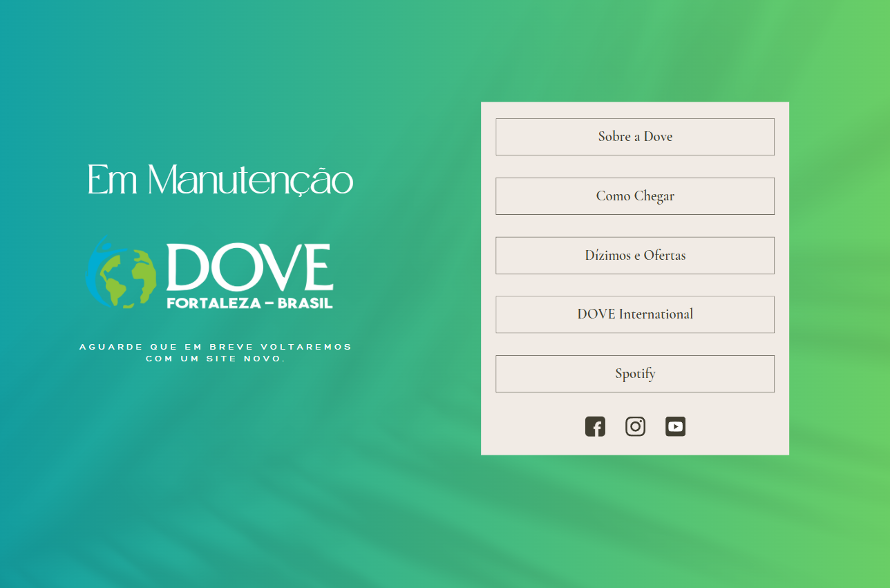Open the Sobre a Dove button

635,137
